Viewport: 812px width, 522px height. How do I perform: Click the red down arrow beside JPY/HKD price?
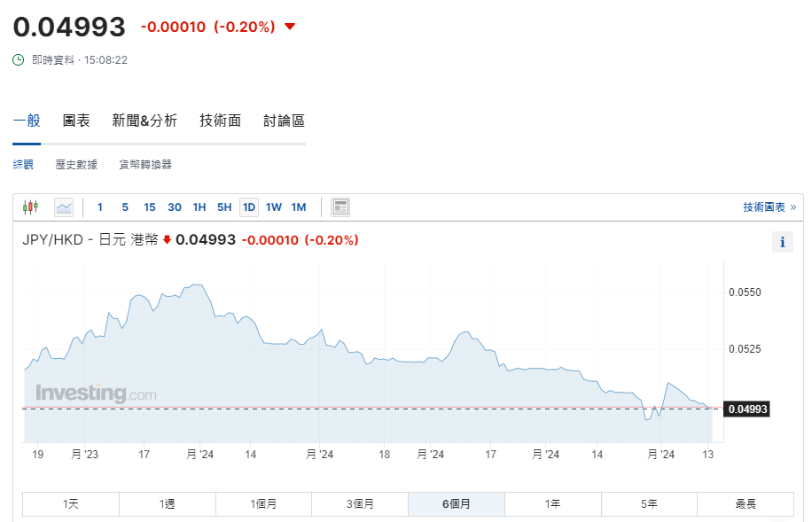pos(167,239)
